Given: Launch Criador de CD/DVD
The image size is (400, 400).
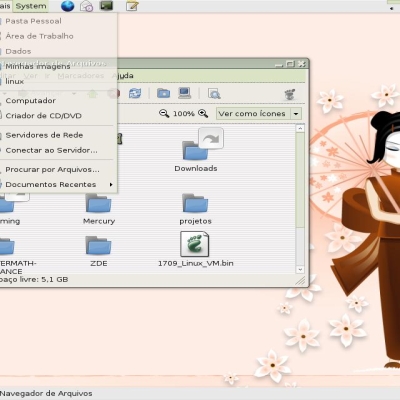Looking at the screenshot, I should coord(43,116).
